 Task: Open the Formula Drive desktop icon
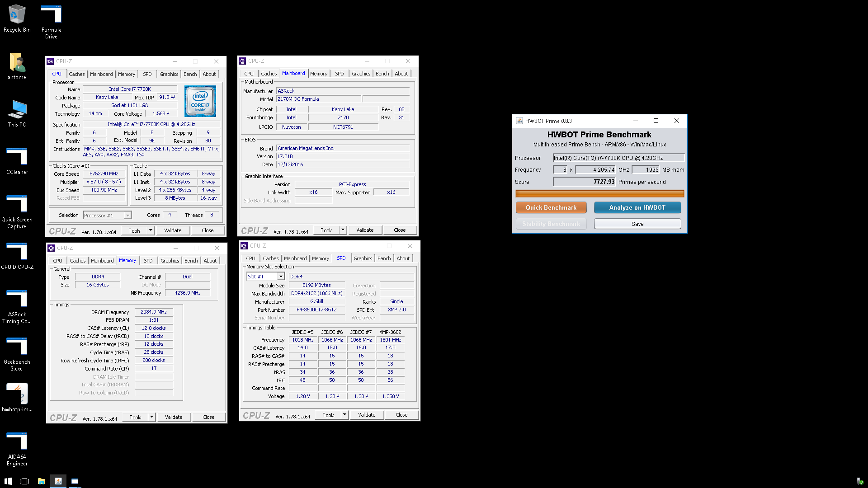click(x=51, y=22)
